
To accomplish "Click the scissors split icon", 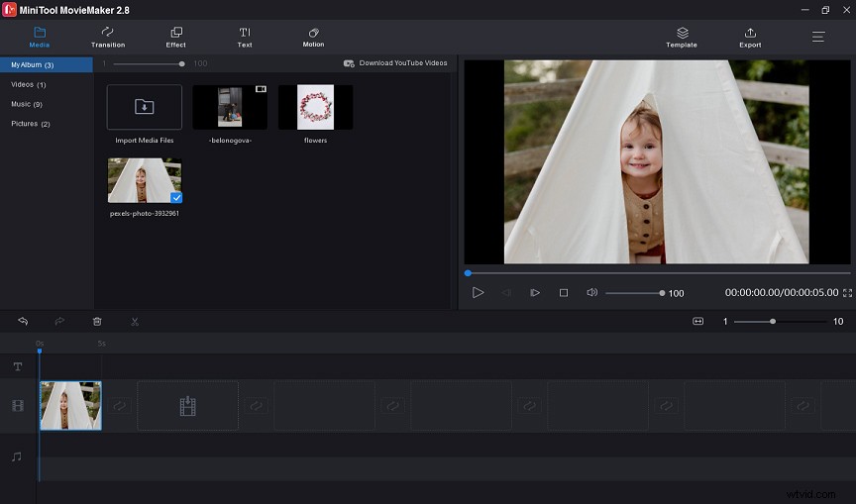I will pos(135,322).
